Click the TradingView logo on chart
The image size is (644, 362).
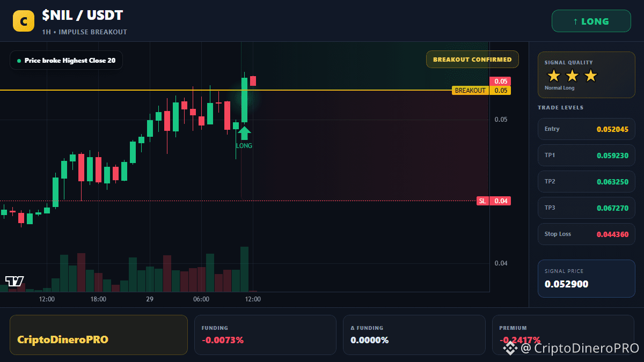14,280
